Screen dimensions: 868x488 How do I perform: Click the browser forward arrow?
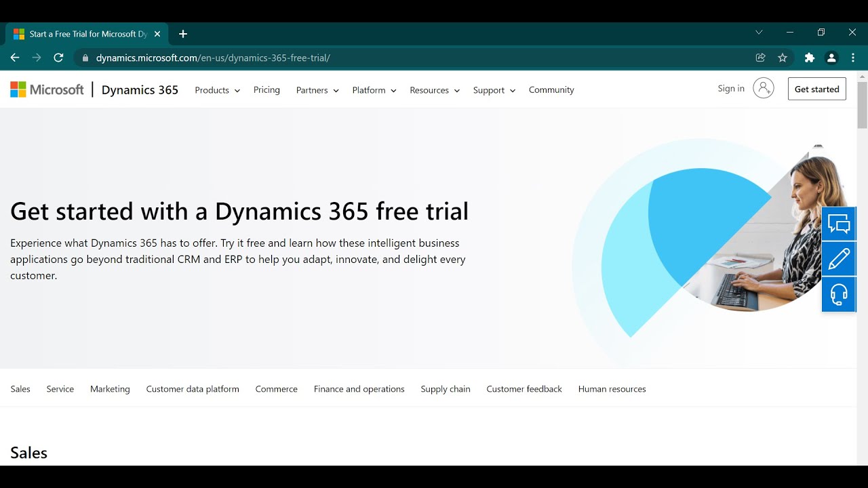point(37,58)
